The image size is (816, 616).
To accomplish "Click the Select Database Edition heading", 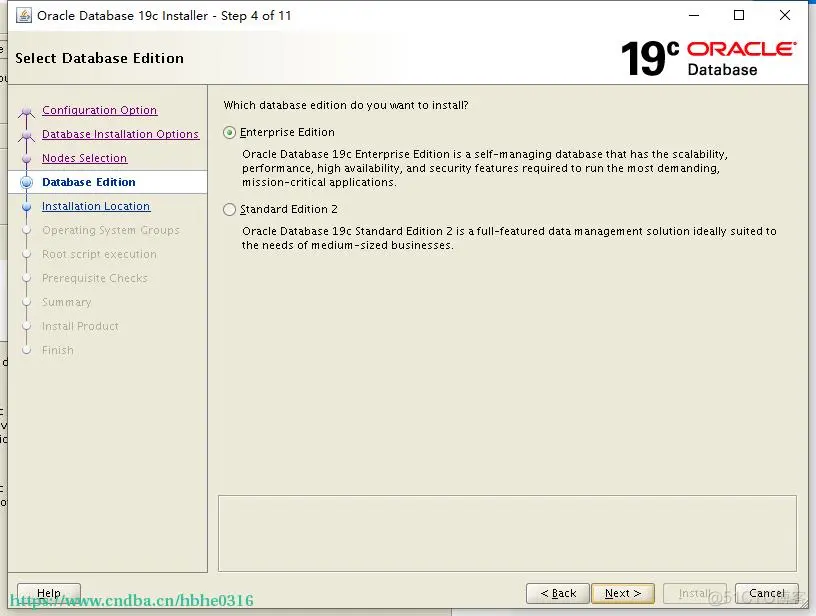I will 99,58.
